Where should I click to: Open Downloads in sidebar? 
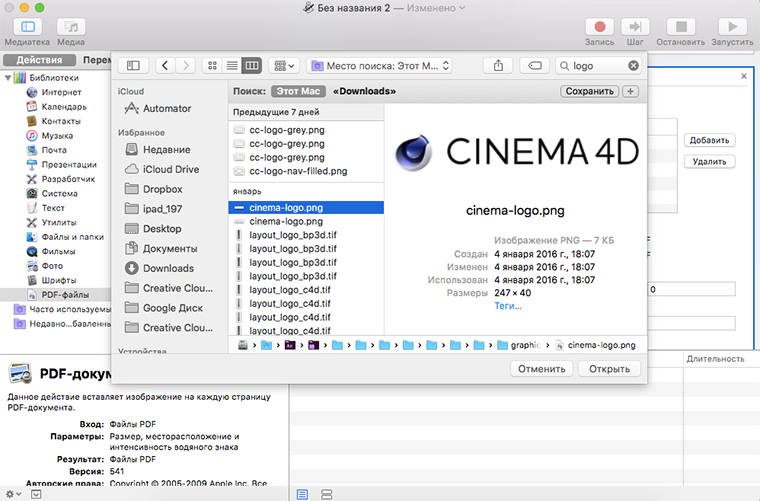click(159, 268)
